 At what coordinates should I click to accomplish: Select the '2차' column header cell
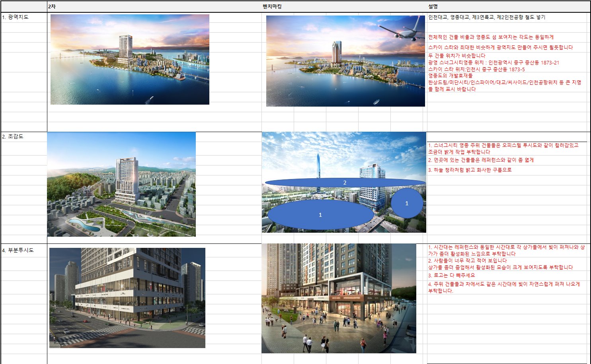point(154,7)
